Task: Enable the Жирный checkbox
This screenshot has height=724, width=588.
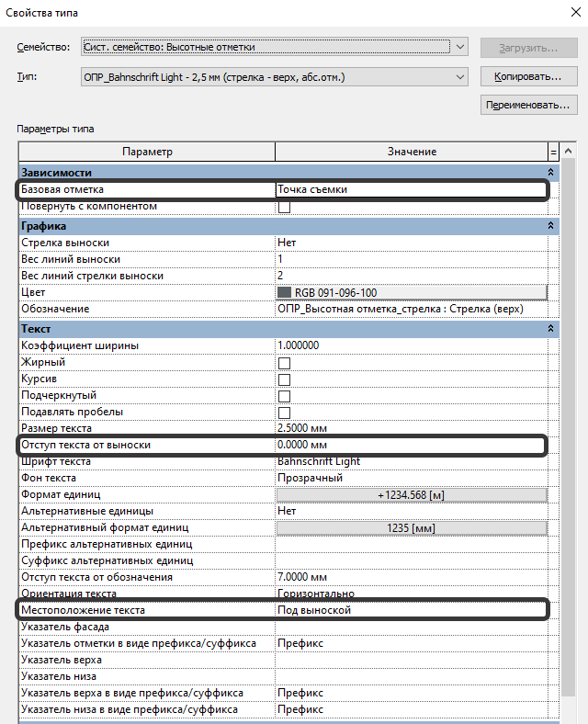Action: pyautogui.click(x=284, y=363)
